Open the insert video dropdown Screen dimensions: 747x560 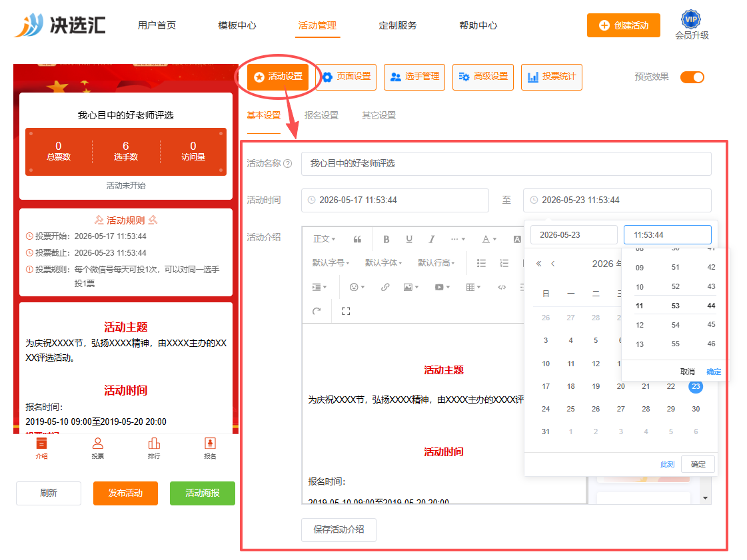tap(442, 287)
